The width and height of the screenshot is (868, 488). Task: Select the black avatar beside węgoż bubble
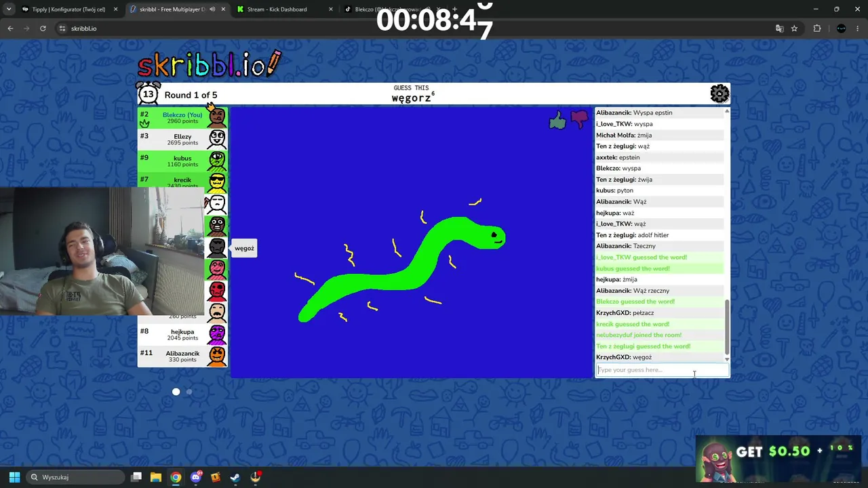217,247
